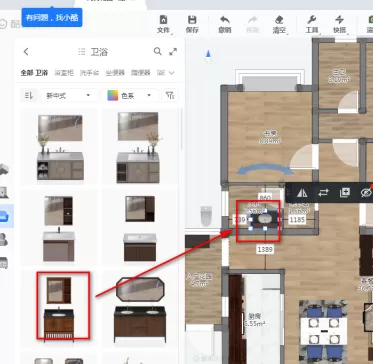This screenshot has height=364, width=373.
Task: Click the blue curved rotation arrow in 书房
Action: tap(265, 169)
